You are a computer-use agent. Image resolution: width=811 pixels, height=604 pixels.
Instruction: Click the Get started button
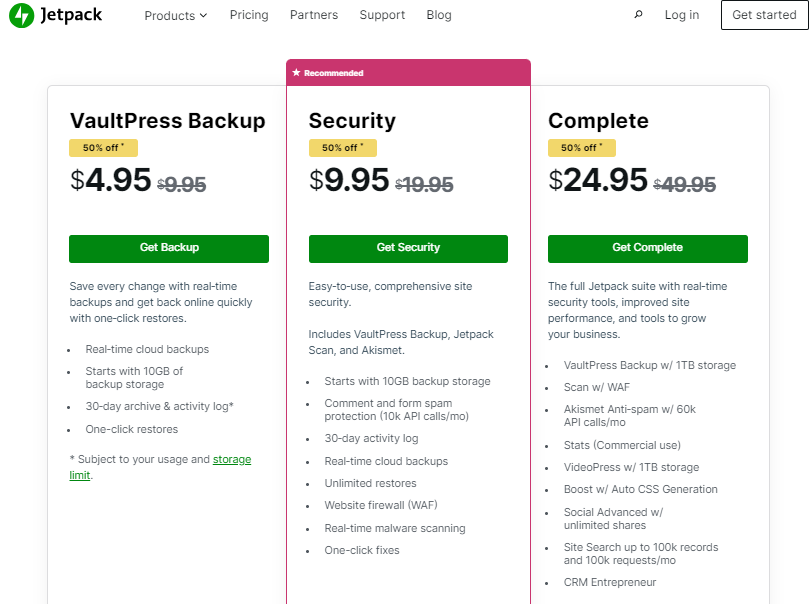[765, 15]
